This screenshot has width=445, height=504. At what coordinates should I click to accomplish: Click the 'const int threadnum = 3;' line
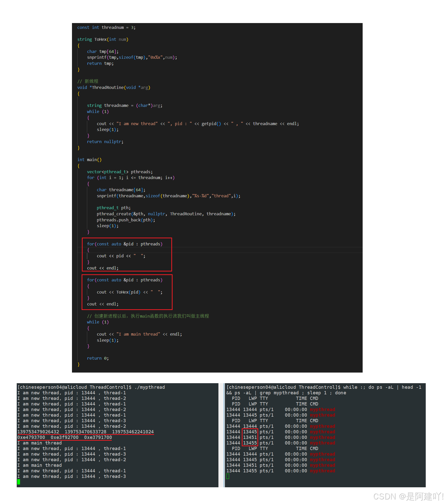pyautogui.click(x=106, y=27)
